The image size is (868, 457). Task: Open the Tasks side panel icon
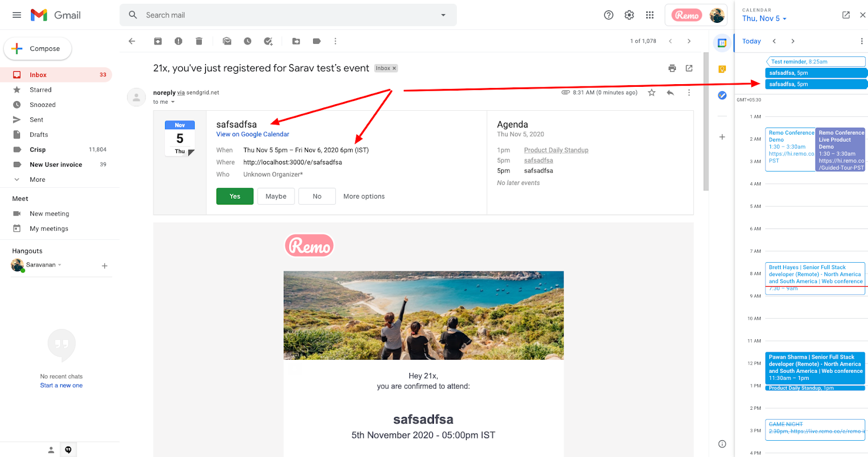pos(722,96)
